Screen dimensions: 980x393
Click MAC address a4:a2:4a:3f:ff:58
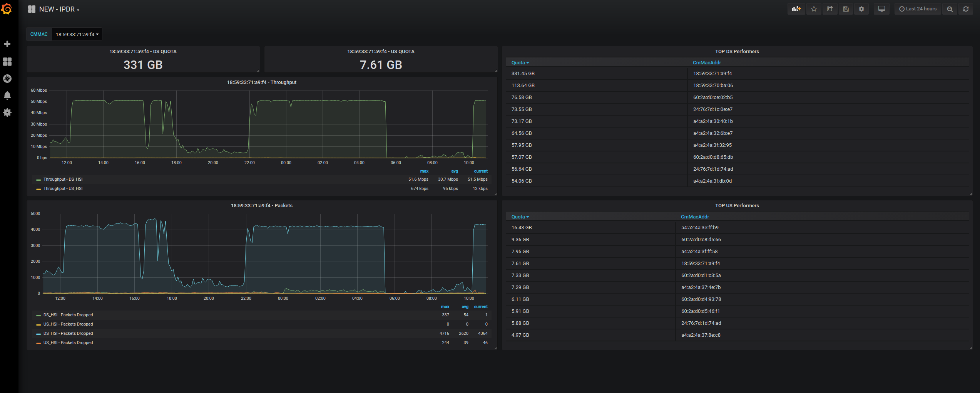coord(699,252)
